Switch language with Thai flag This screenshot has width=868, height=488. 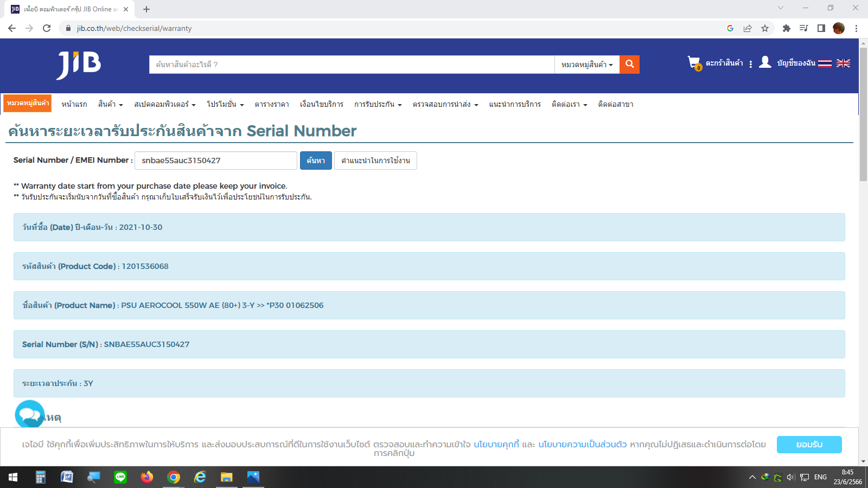(825, 63)
